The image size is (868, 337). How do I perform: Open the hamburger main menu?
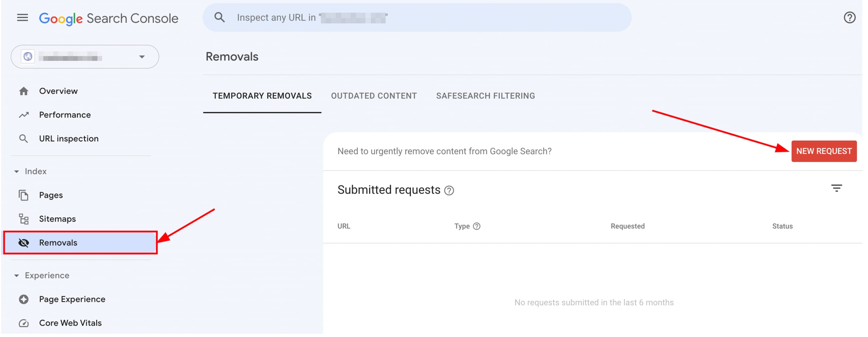(x=22, y=18)
